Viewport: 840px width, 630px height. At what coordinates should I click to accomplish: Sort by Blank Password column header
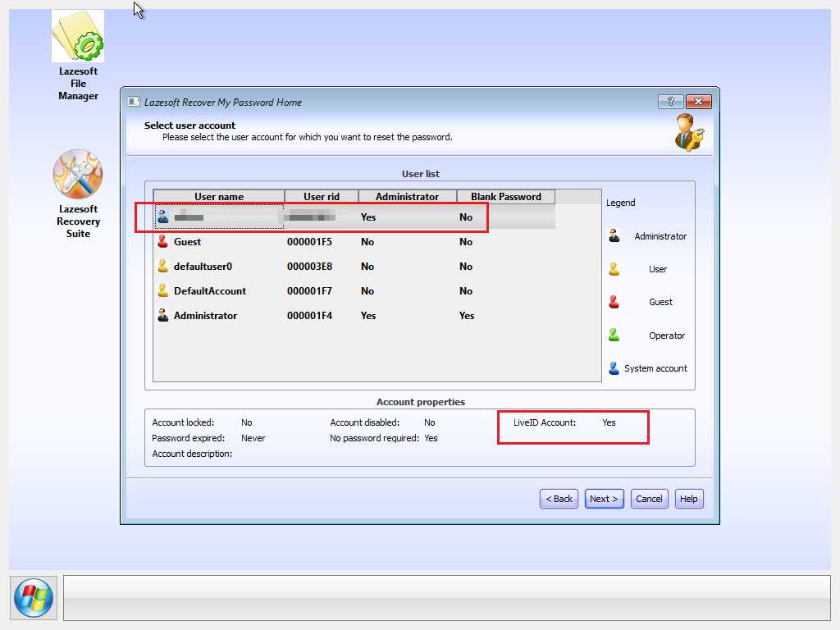click(x=505, y=197)
